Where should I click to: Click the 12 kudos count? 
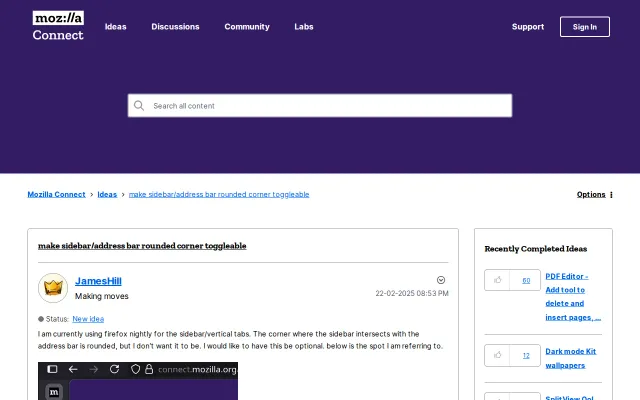[x=526, y=356]
